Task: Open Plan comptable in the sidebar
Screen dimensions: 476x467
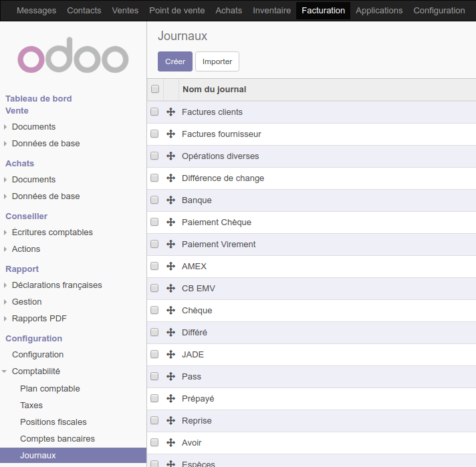Action: pos(50,389)
